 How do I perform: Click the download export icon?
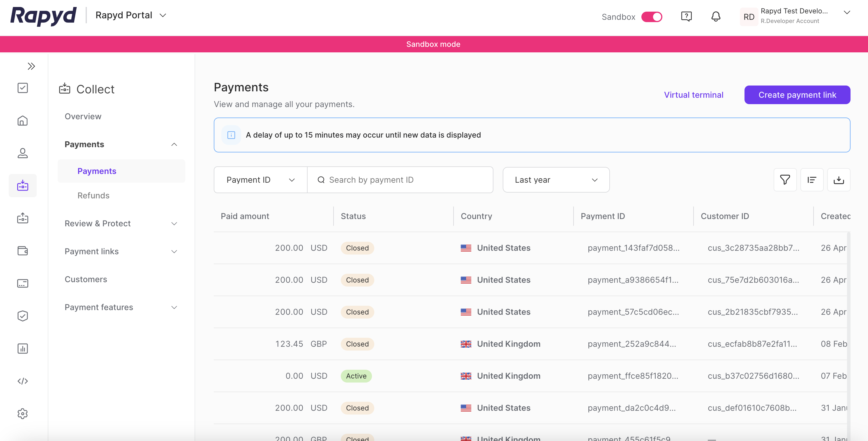point(838,180)
